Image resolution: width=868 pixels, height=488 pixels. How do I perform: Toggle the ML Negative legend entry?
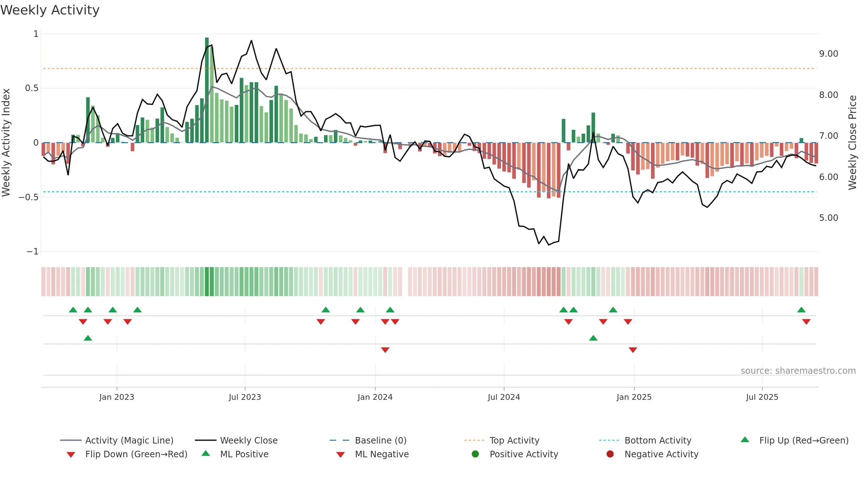pos(373,454)
